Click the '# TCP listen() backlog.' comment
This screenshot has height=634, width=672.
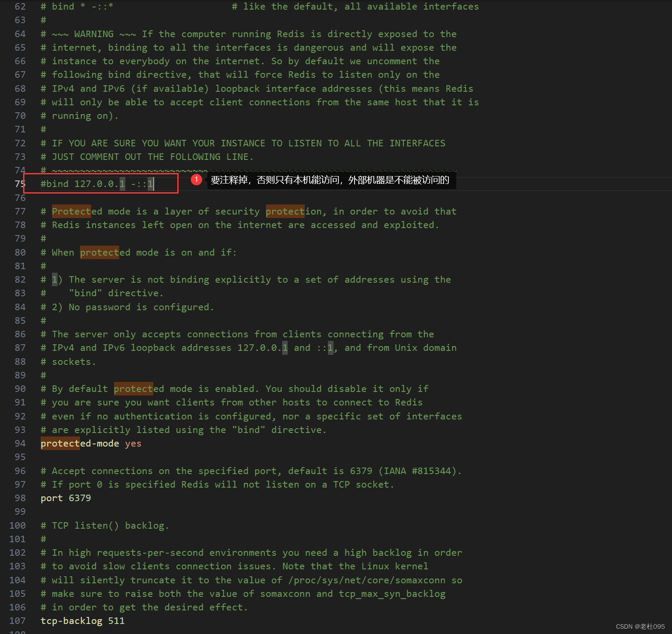105,526
